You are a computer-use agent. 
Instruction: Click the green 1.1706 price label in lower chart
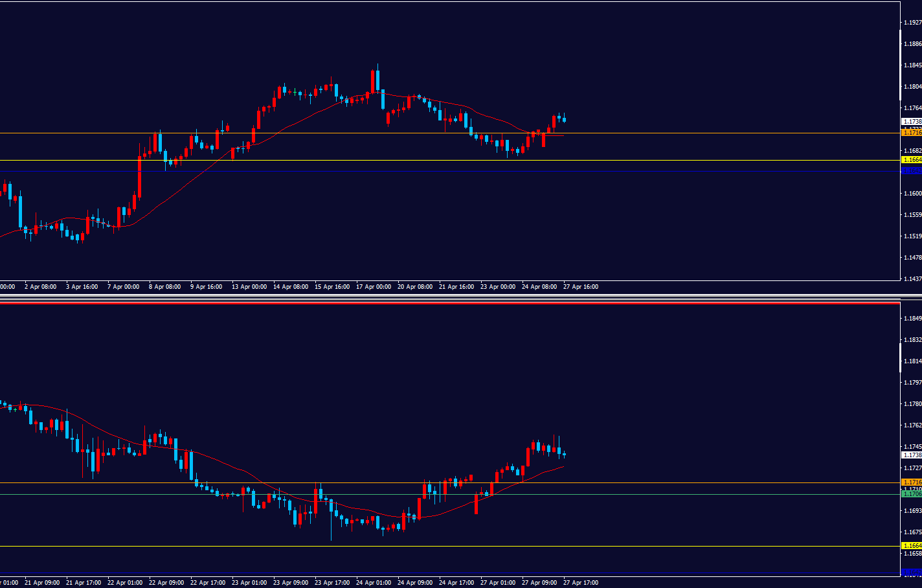click(912, 494)
